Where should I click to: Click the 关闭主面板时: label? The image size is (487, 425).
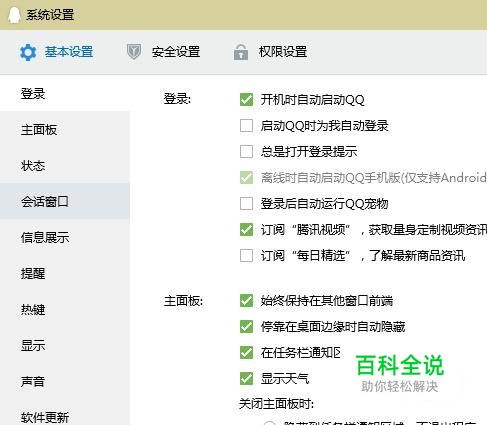point(276,404)
